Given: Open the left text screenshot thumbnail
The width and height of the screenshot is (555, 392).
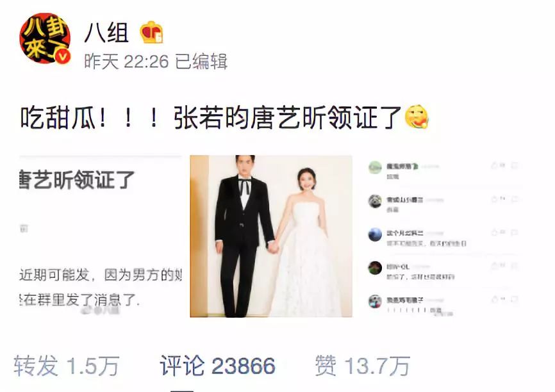Looking at the screenshot, I should tap(101, 236).
